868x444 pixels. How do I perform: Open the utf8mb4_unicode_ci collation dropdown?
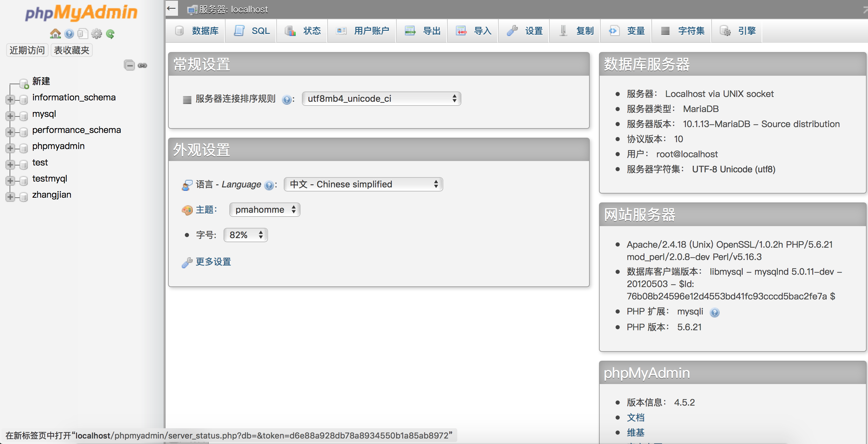click(381, 99)
